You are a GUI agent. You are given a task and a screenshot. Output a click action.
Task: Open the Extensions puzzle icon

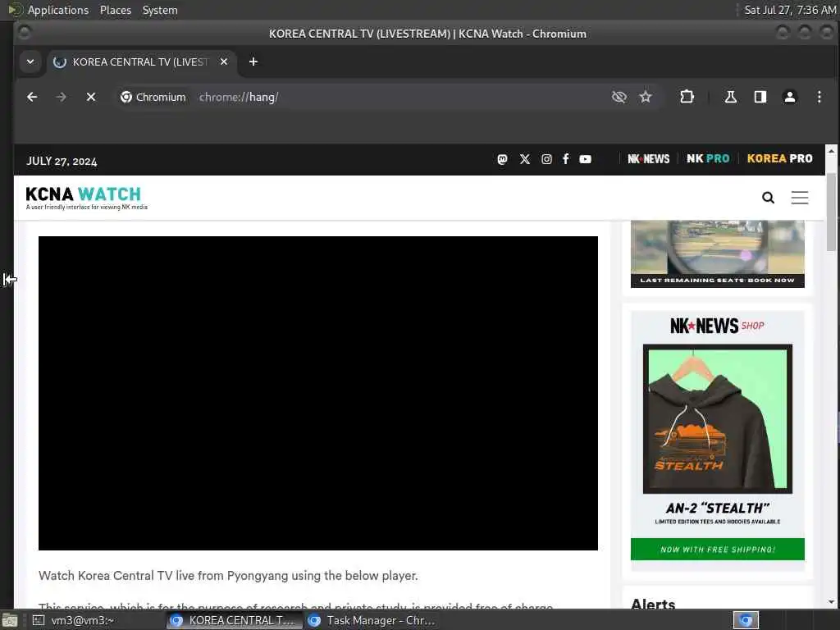[687, 97]
